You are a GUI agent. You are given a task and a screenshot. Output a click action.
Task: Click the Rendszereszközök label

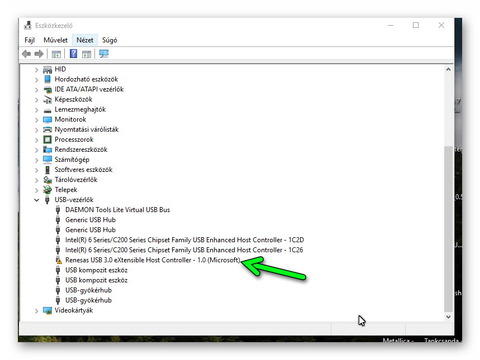coord(81,149)
